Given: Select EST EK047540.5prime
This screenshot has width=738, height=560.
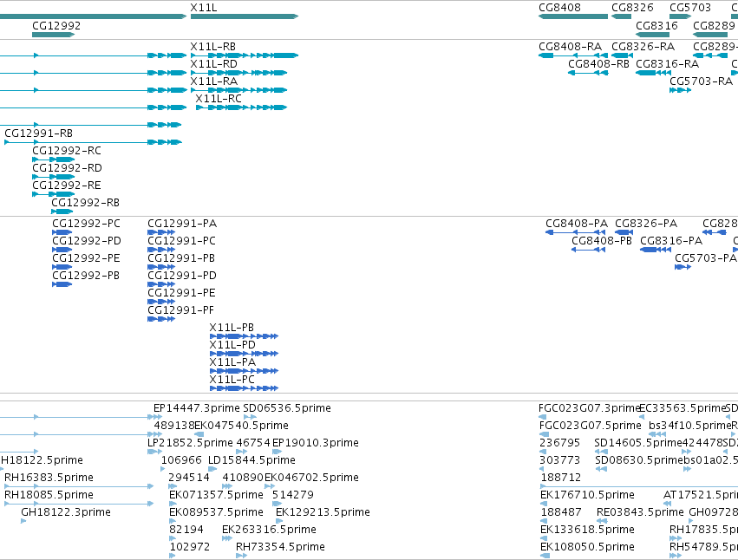Looking at the screenshot, I should (x=241, y=426).
